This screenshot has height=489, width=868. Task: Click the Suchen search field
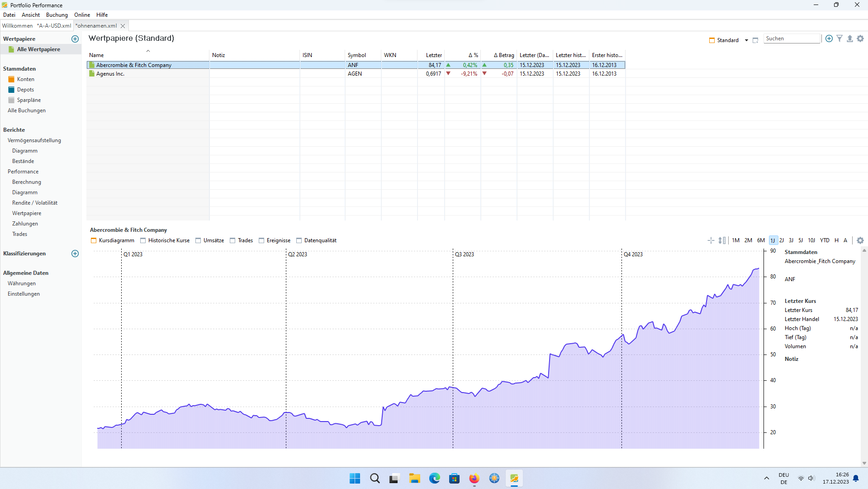click(x=792, y=38)
